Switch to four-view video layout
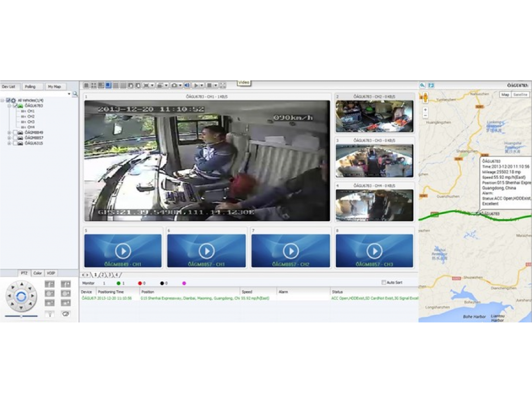Screen dimensions: 532x403 [x=94, y=85]
